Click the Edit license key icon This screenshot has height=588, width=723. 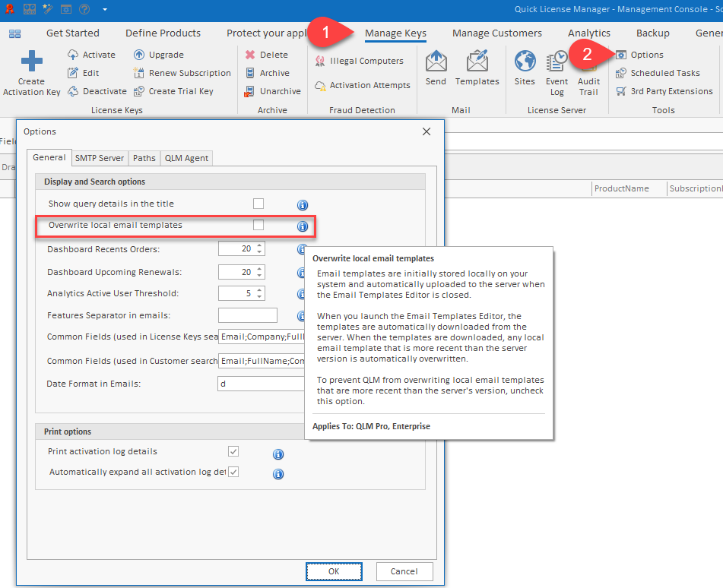[x=73, y=73]
